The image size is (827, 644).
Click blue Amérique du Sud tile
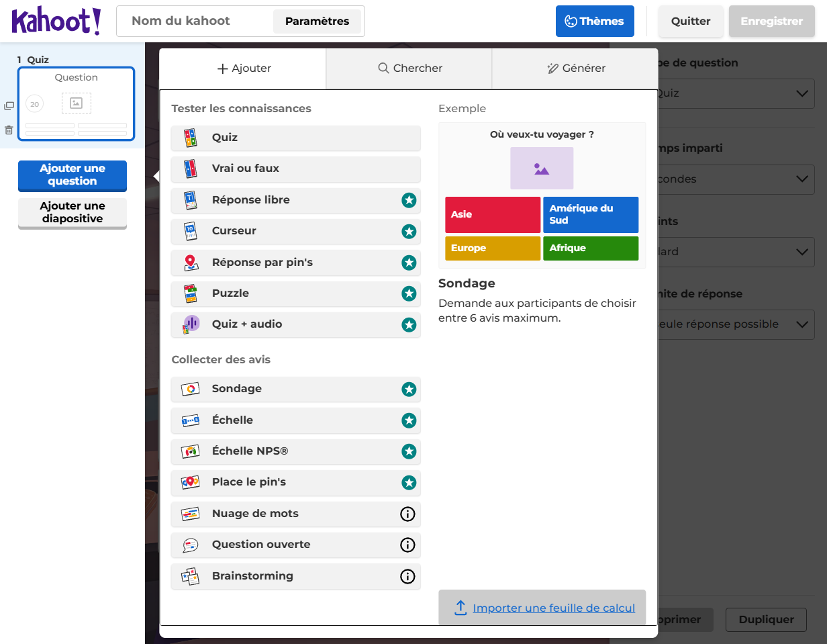(591, 215)
